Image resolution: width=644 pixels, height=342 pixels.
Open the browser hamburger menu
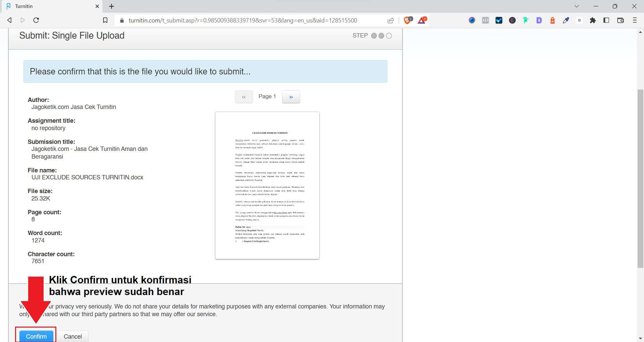(635, 20)
